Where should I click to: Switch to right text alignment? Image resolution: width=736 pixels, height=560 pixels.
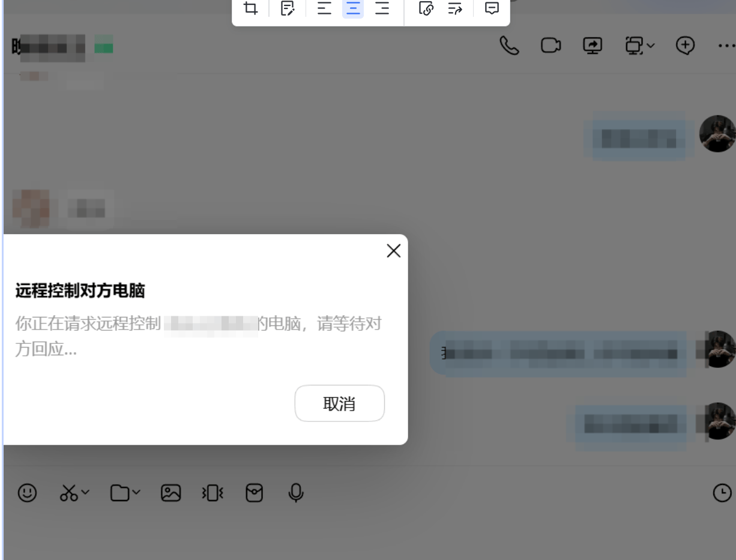point(382,8)
